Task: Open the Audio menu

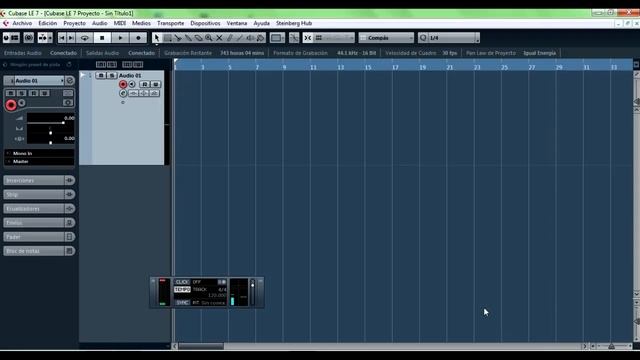Action: pyautogui.click(x=100, y=23)
